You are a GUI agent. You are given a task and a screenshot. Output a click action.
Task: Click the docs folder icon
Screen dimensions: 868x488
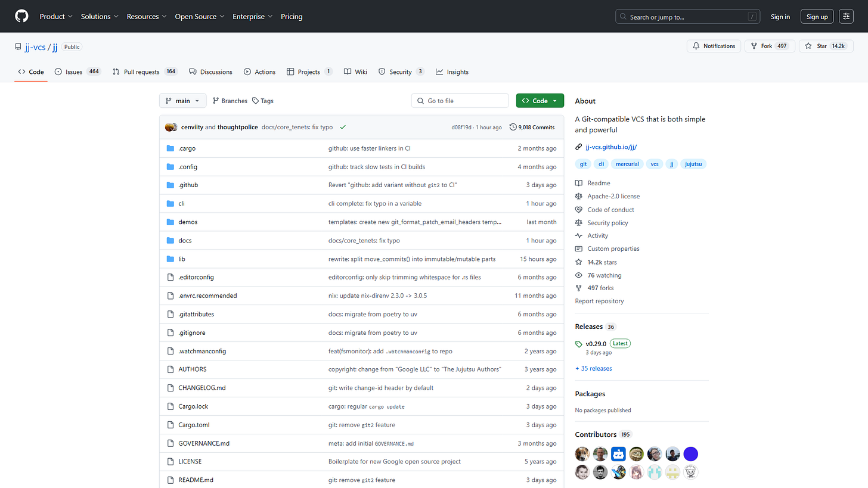click(170, 241)
